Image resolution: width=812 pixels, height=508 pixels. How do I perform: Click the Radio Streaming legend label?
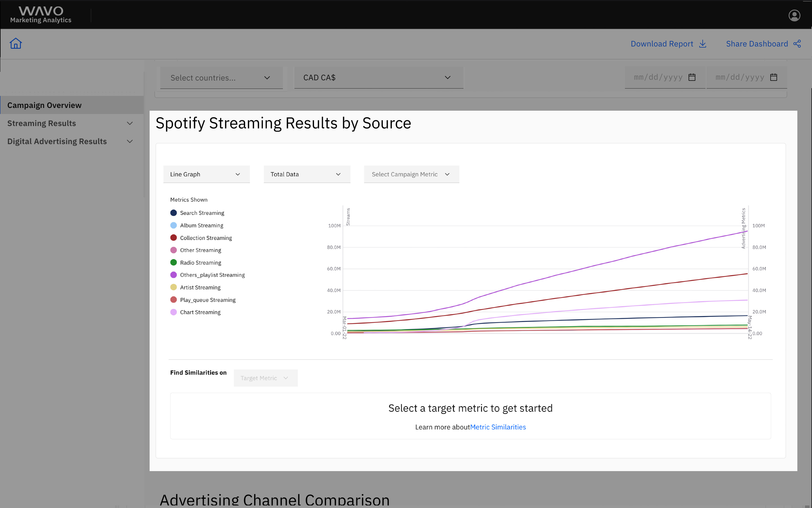(201, 262)
